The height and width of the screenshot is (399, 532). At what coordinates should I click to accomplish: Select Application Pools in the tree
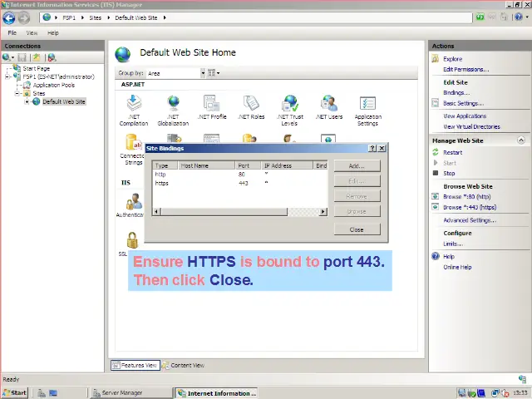pos(53,85)
